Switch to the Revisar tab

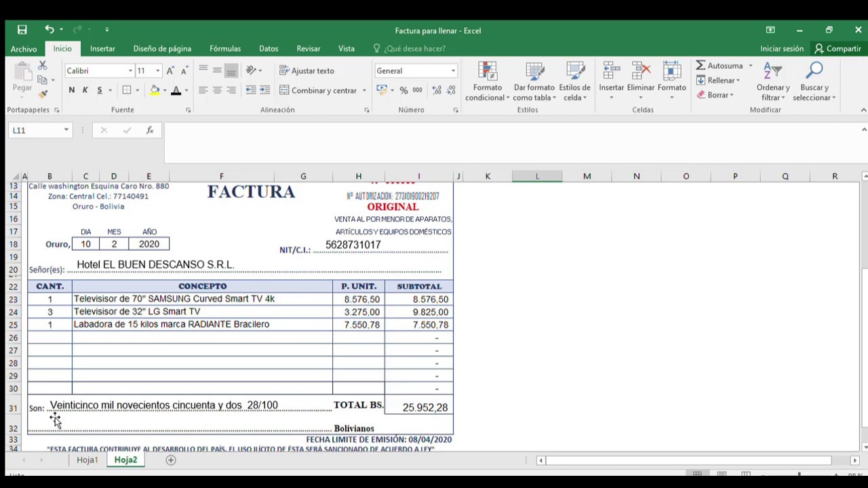(309, 49)
